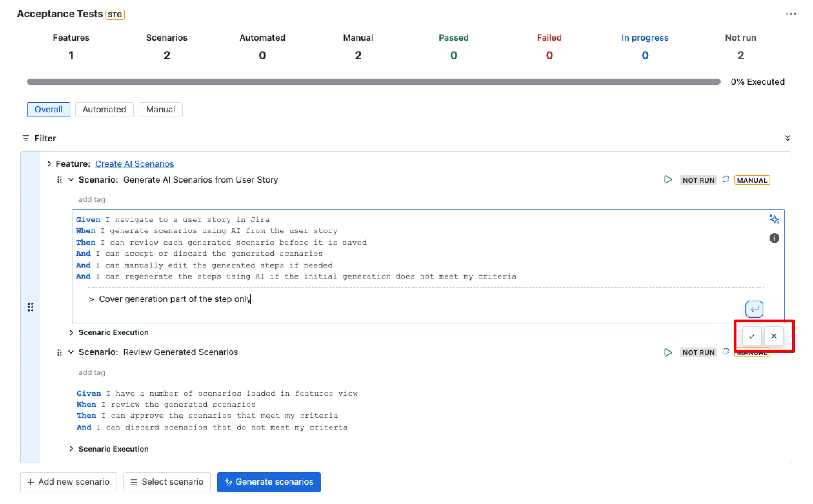
Task: Click the Generate scenarios button
Action: (x=269, y=482)
